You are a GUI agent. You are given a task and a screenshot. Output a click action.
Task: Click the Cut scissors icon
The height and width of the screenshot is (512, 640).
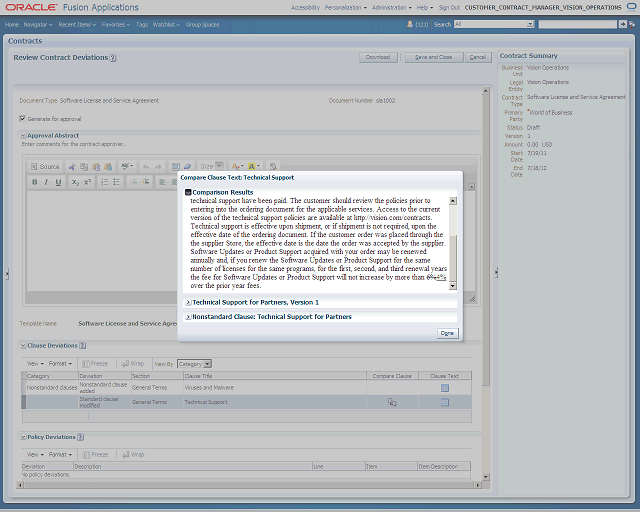tap(72, 167)
